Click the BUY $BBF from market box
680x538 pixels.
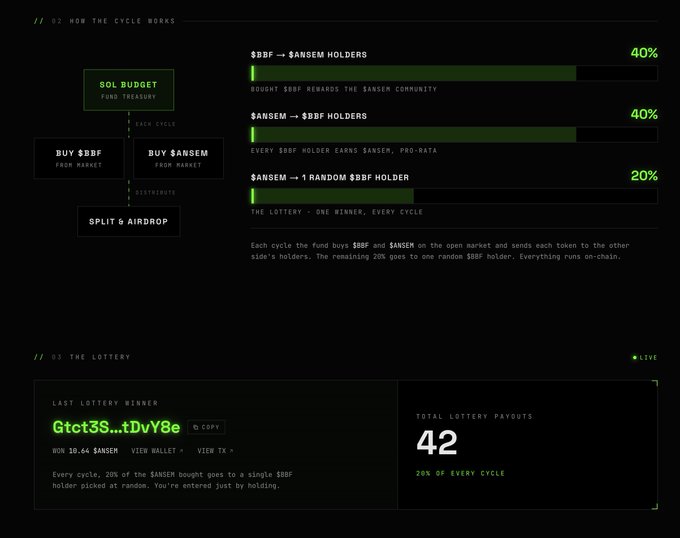pos(79,158)
